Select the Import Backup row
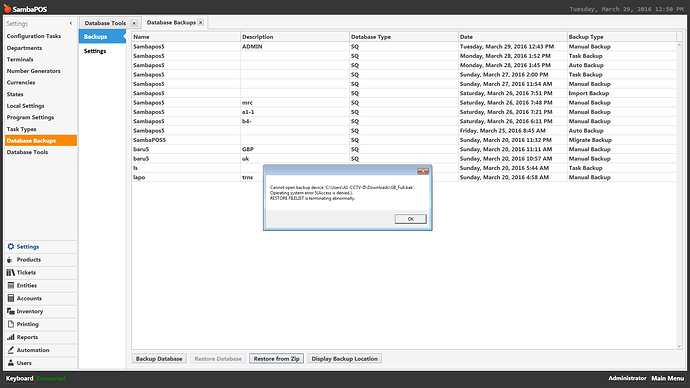Screen dimensions: 690x388 tap(404, 93)
